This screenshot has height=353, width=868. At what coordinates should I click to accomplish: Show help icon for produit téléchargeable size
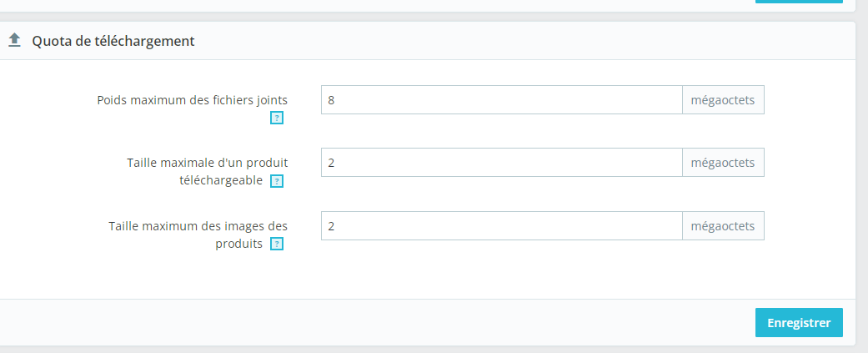point(277,181)
